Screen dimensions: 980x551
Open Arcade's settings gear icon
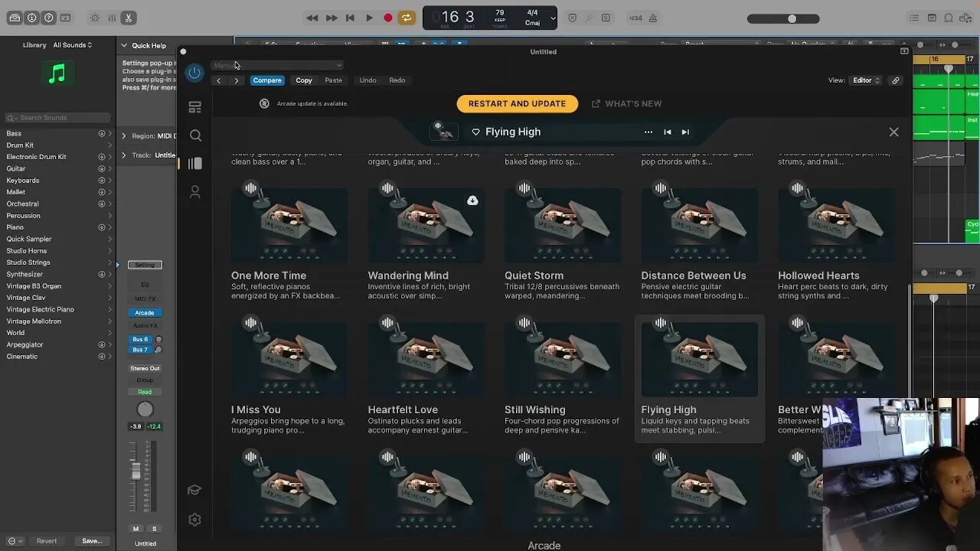pos(194,520)
